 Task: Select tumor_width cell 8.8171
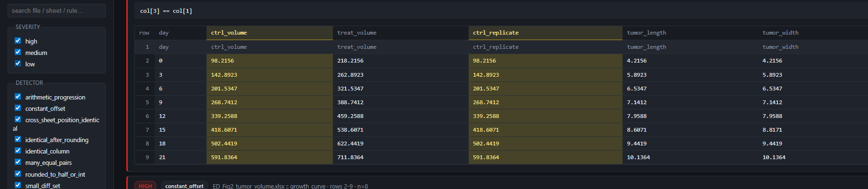click(813, 130)
